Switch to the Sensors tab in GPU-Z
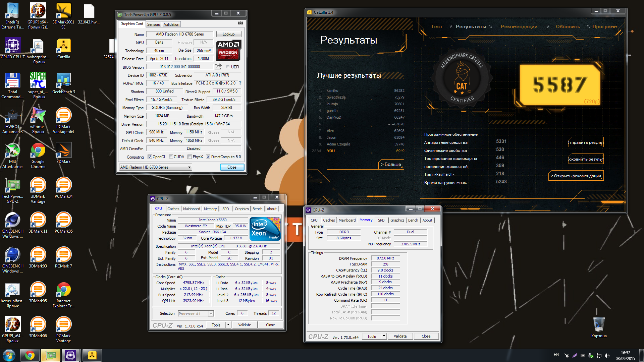Viewport: 644px width, 362px height. 153,24
